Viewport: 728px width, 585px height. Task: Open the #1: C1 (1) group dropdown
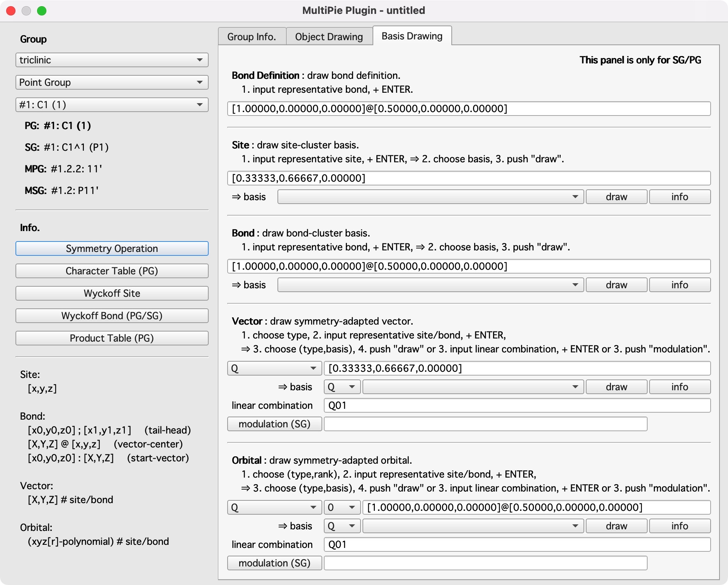tap(112, 105)
